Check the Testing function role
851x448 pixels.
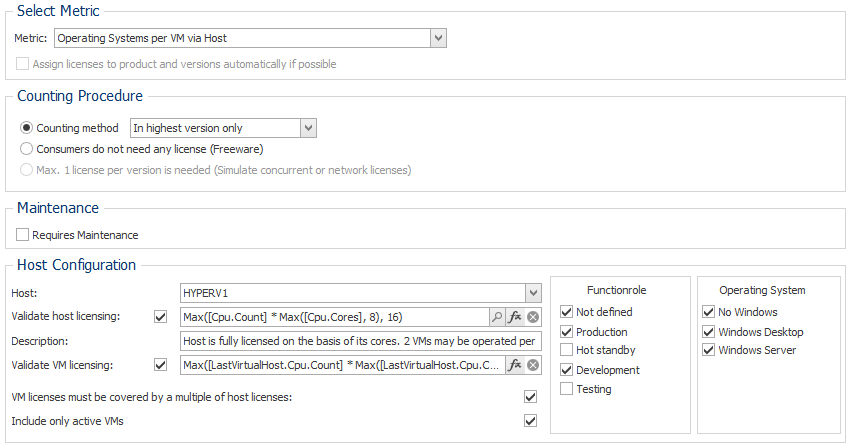click(x=566, y=389)
